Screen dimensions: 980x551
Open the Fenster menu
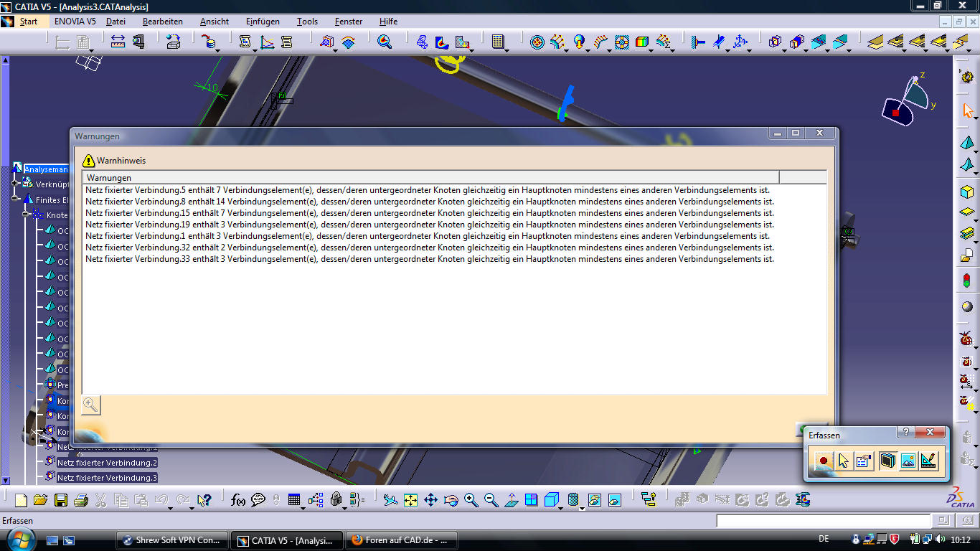tap(349, 22)
